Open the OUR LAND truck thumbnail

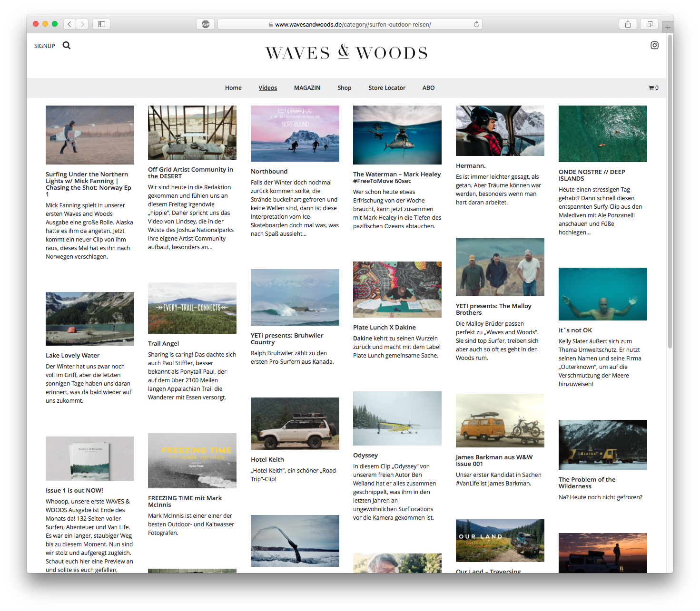pyautogui.click(x=500, y=541)
